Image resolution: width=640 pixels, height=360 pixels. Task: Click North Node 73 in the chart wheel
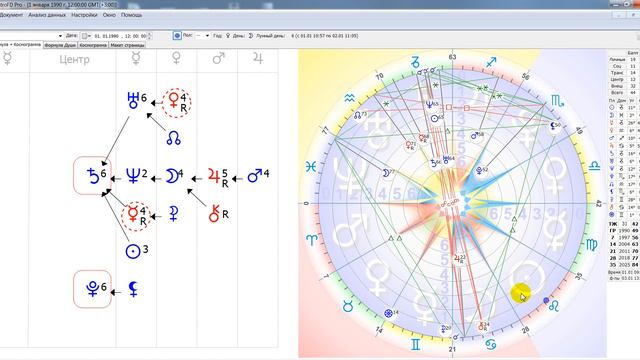point(360,116)
